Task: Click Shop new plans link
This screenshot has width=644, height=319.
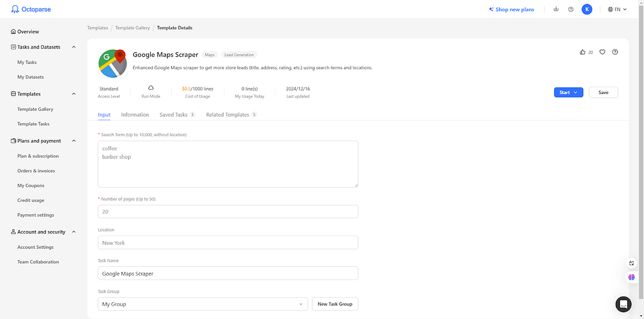Action: click(x=511, y=9)
